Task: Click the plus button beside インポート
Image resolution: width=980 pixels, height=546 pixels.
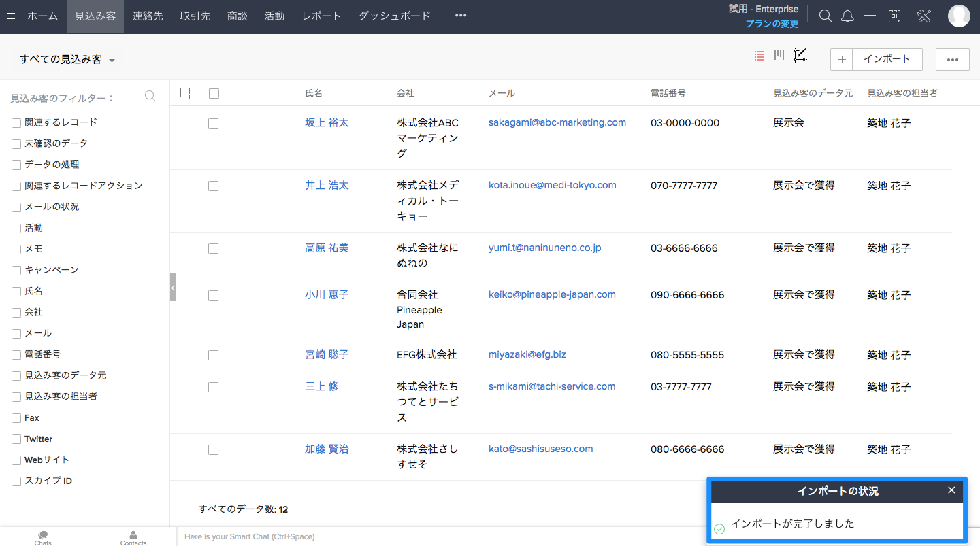Action: (842, 59)
